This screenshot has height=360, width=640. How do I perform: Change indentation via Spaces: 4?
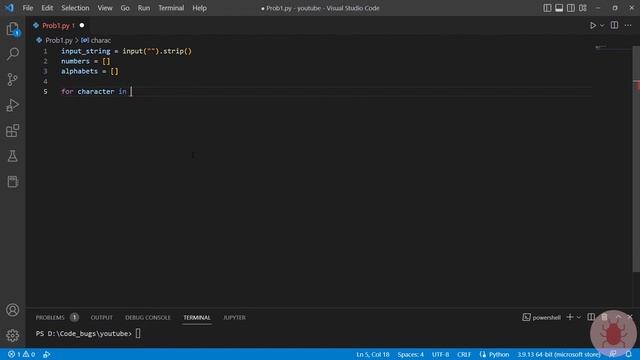point(411,354)
